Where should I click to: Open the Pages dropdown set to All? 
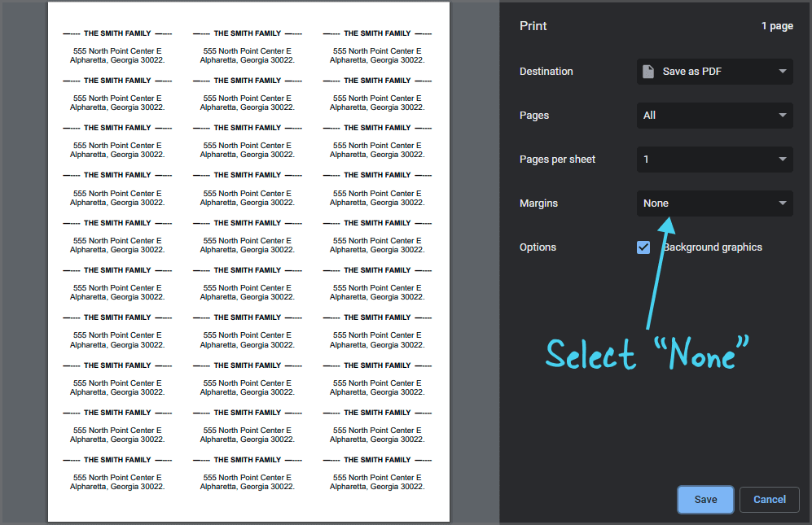click(714, 115)
